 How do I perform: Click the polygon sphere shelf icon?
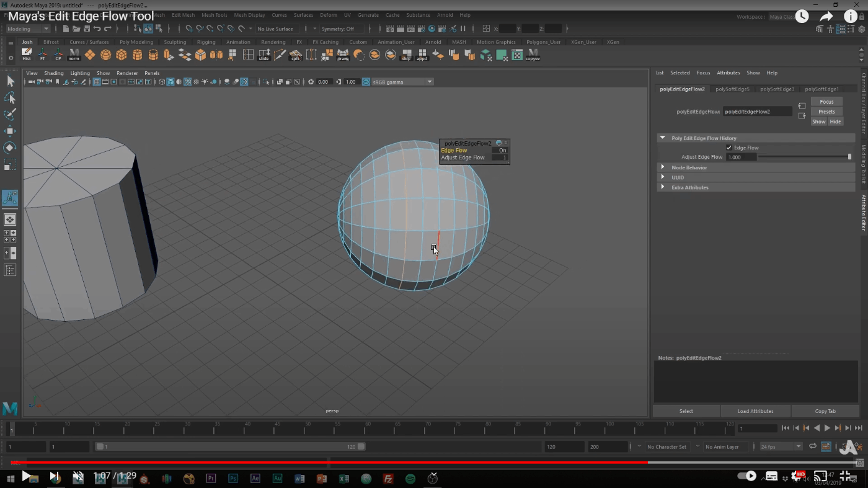106,55
